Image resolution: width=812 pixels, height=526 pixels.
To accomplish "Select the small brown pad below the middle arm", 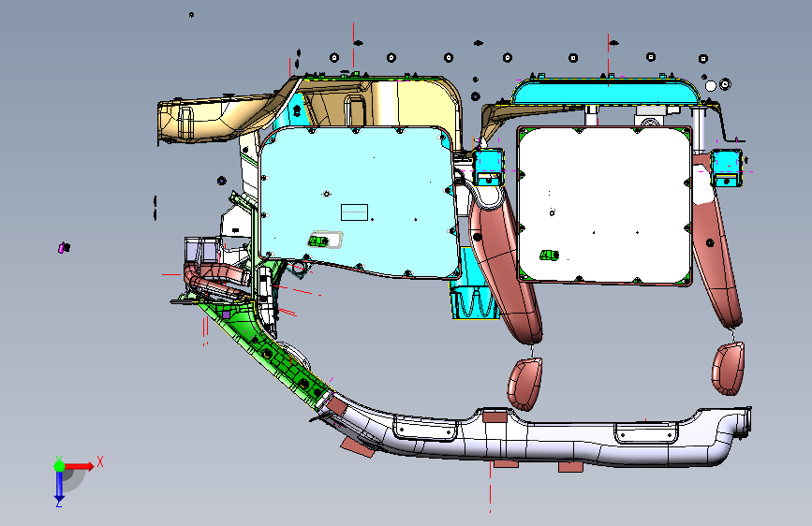I will (x=525, y=383).
